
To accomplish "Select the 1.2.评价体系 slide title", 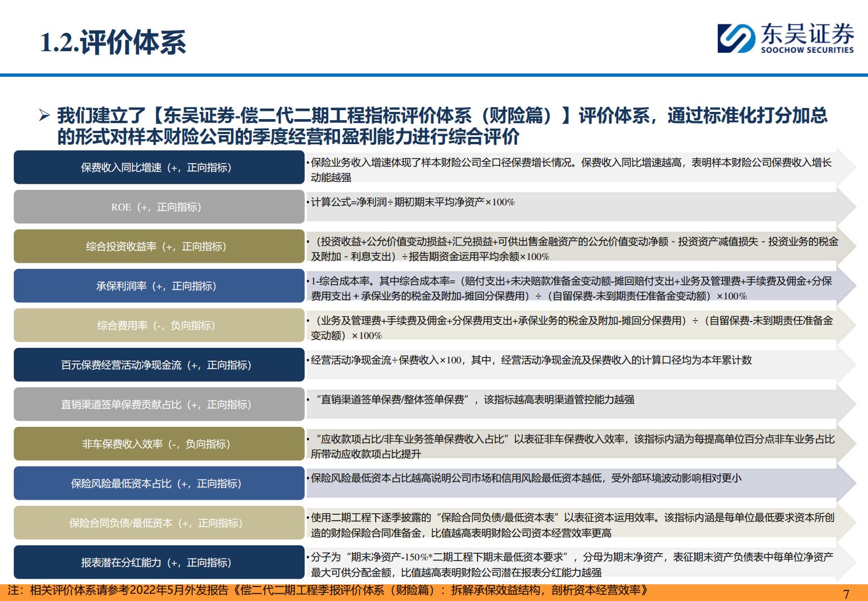I will (x=113, y=43).
